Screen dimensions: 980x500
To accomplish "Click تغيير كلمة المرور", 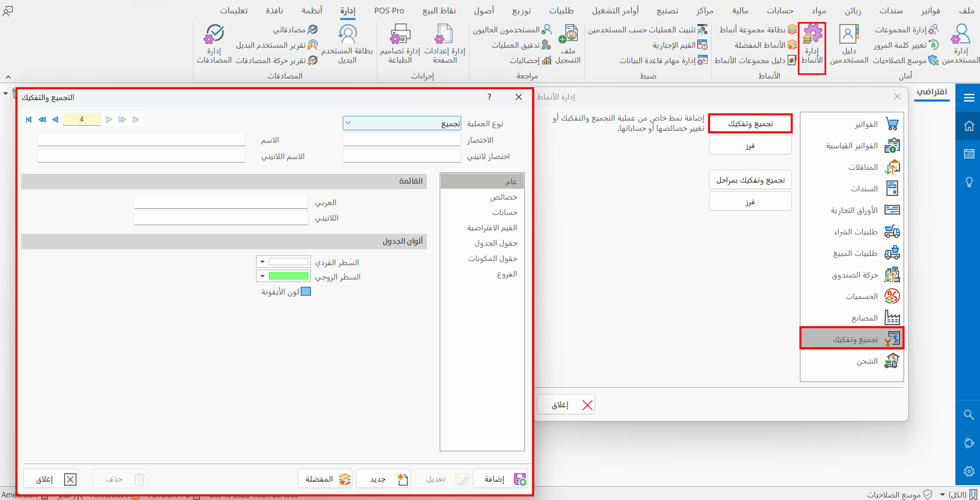I will 906,45.
